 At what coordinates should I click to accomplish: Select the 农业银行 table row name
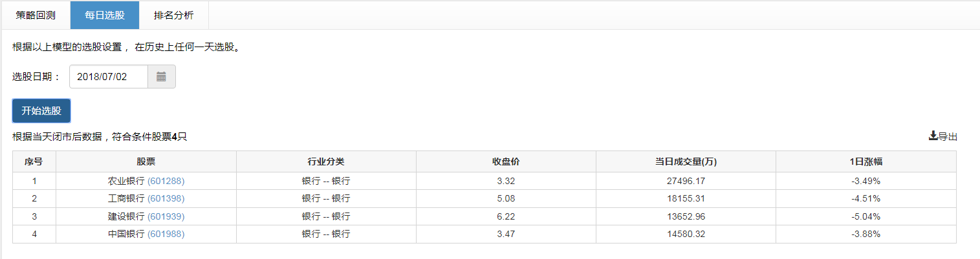(126, 181)
